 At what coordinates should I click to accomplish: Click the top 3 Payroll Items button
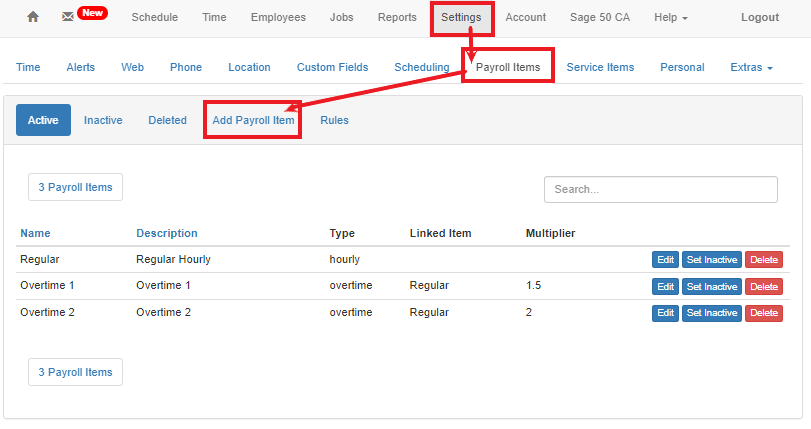coord(76,187)
